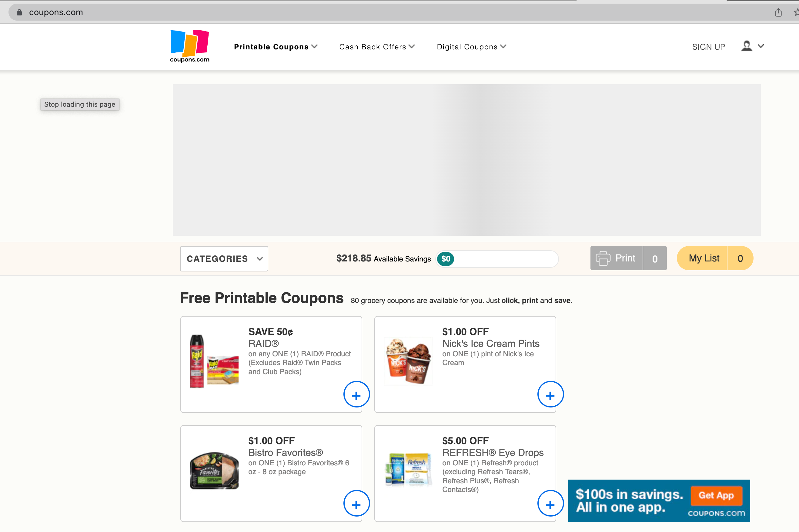Image resolution: width=799 pixels, height=532 pixels.
Task: Expand the account menu chevron
Action: coord(761,46)
